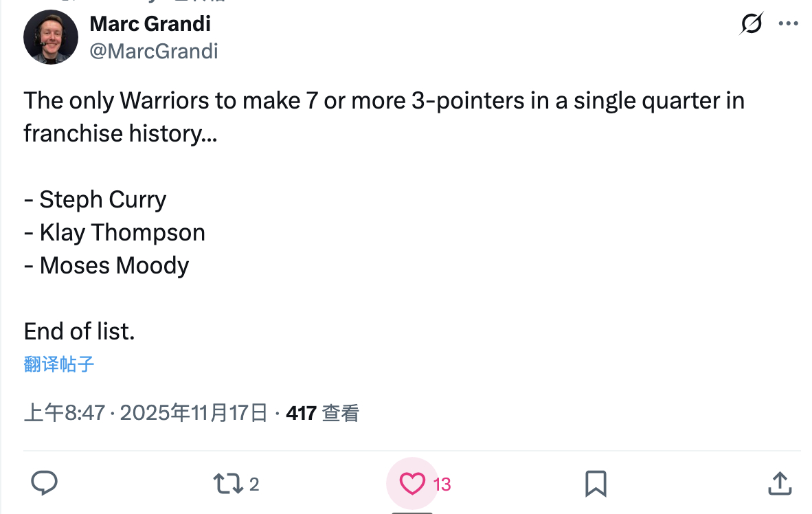Click the Marc Grandi display name
The height and width of the screenshot is (514, 812).
(150, 24)
